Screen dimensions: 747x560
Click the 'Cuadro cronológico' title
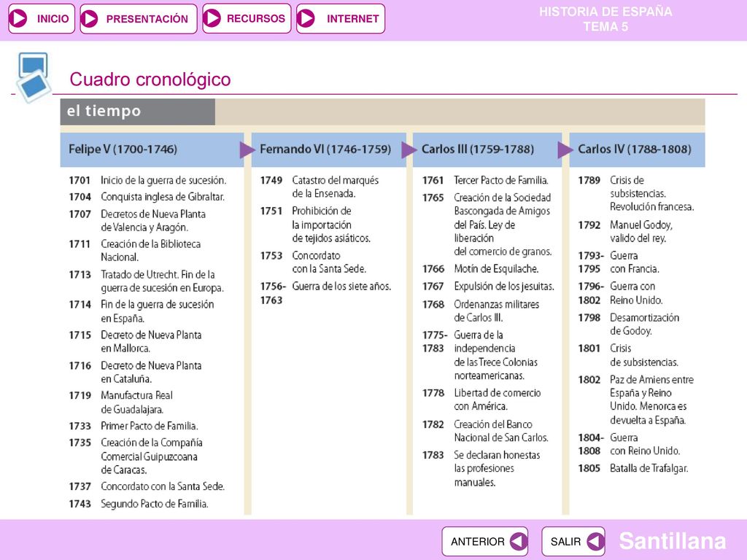tap(150, 79)
